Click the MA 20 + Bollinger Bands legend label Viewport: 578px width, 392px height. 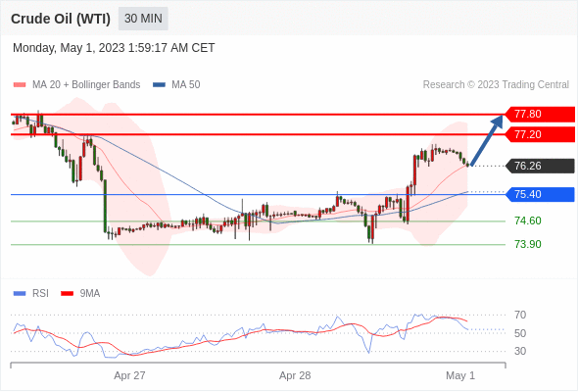point(86,85)
